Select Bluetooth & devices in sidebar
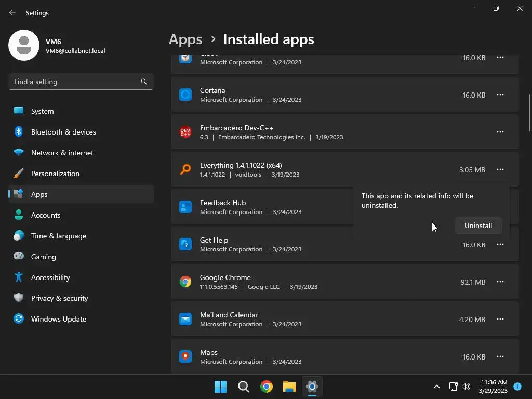 point(63,132)
